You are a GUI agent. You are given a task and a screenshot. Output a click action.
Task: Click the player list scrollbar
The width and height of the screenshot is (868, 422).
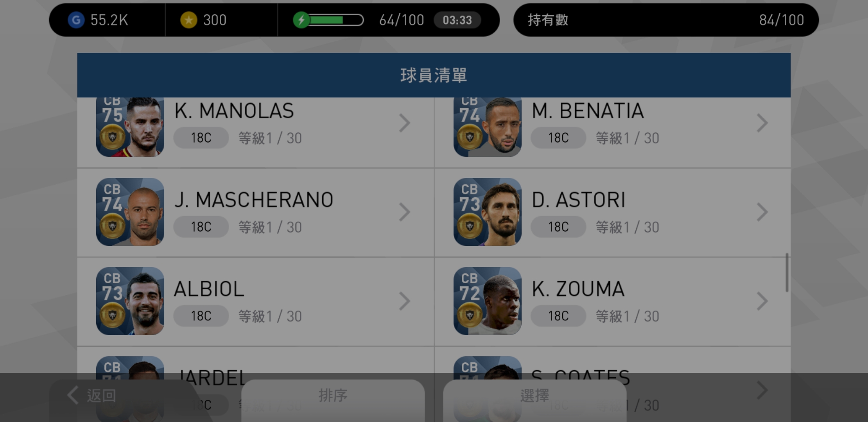787,272
